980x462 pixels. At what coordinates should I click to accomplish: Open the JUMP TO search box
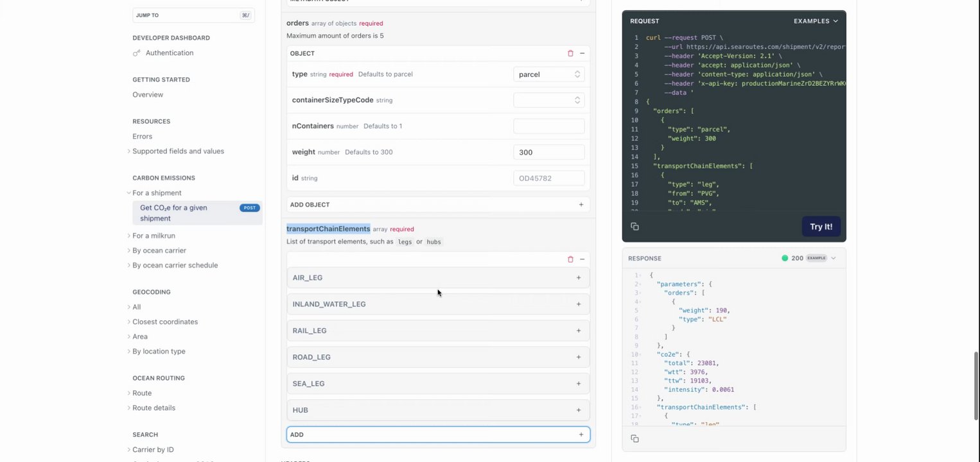193,15
